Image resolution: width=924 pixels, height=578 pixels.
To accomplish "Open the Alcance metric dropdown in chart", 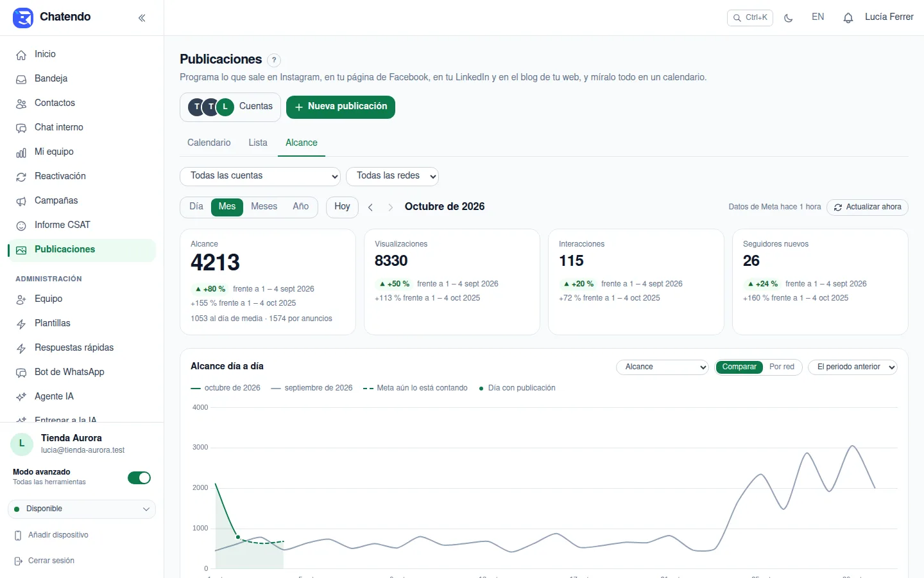I will (x=662, y=367).
